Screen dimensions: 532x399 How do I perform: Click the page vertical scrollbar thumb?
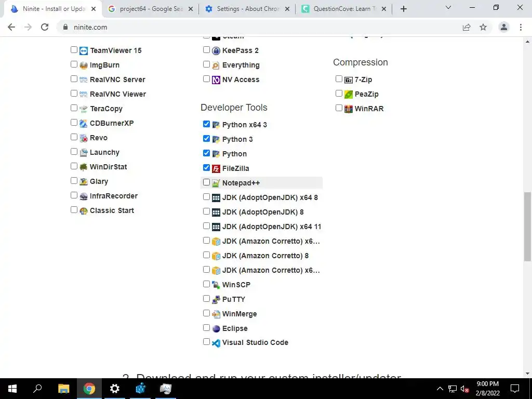click(527, 227)
